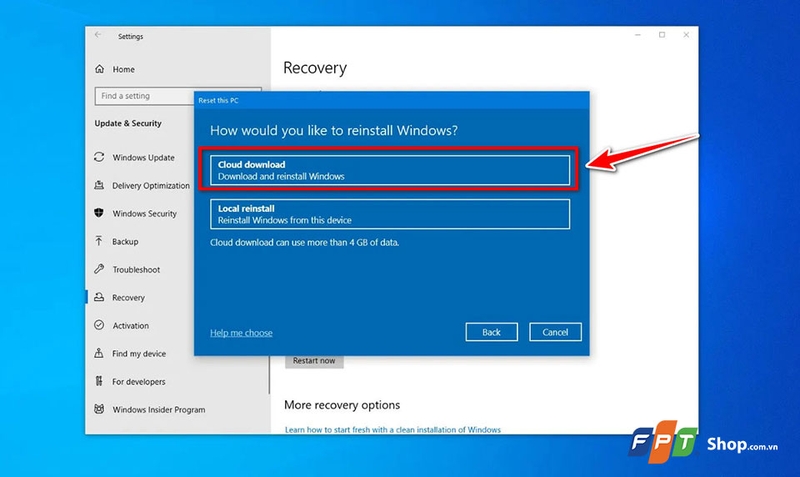Click the 4 GB data usage note
The image size is (800, 477).
305,243
